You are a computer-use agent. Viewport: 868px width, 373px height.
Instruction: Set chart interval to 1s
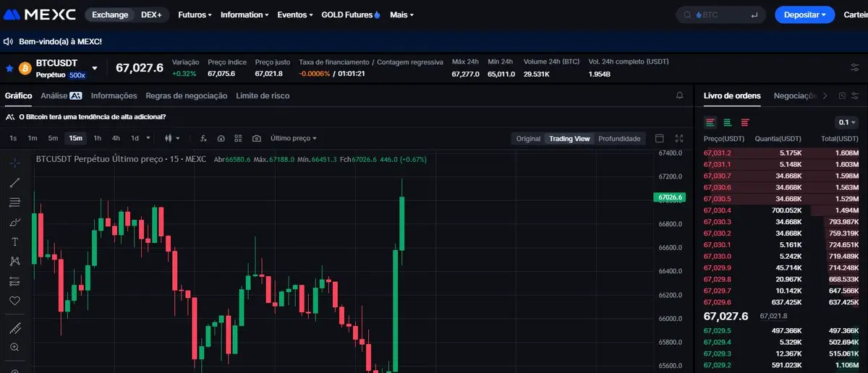point(13,138)
